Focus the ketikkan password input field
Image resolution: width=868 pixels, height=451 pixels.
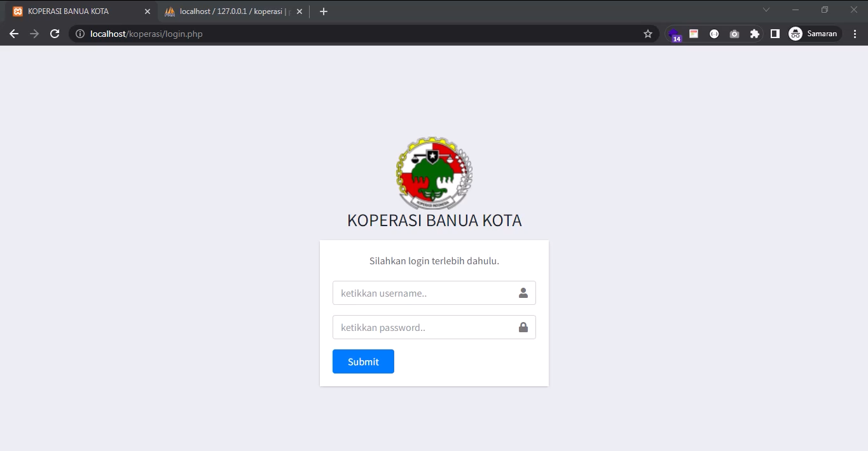(434, 327)
